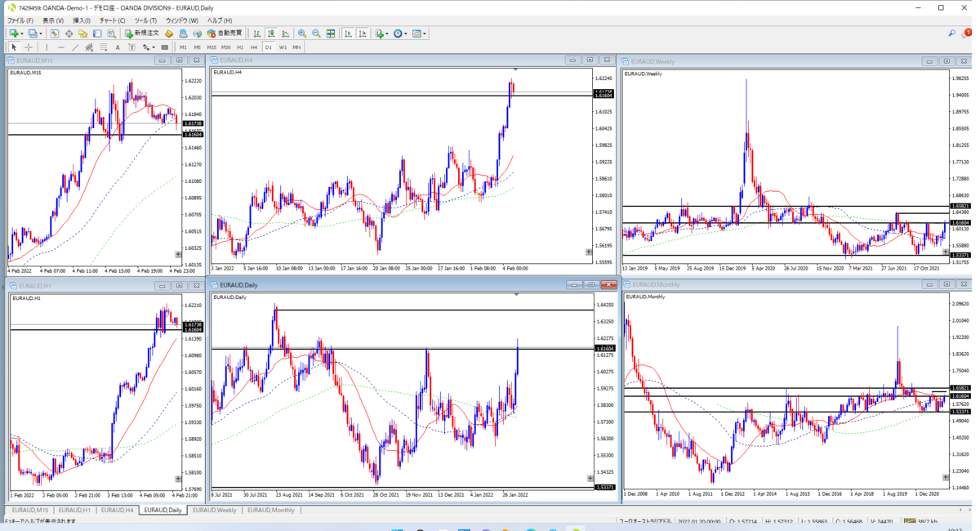
Task: Open the 表示 (V) menu
Action: [53, 20]
